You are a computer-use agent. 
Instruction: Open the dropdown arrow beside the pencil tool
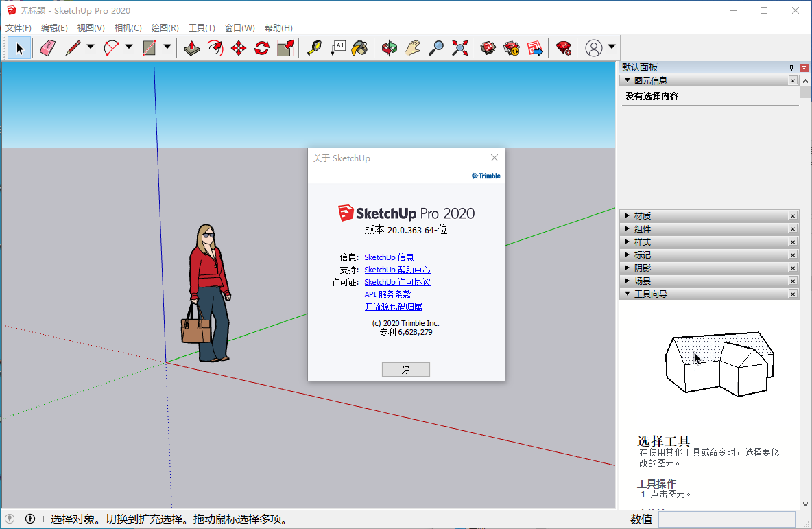coord(91,47)
